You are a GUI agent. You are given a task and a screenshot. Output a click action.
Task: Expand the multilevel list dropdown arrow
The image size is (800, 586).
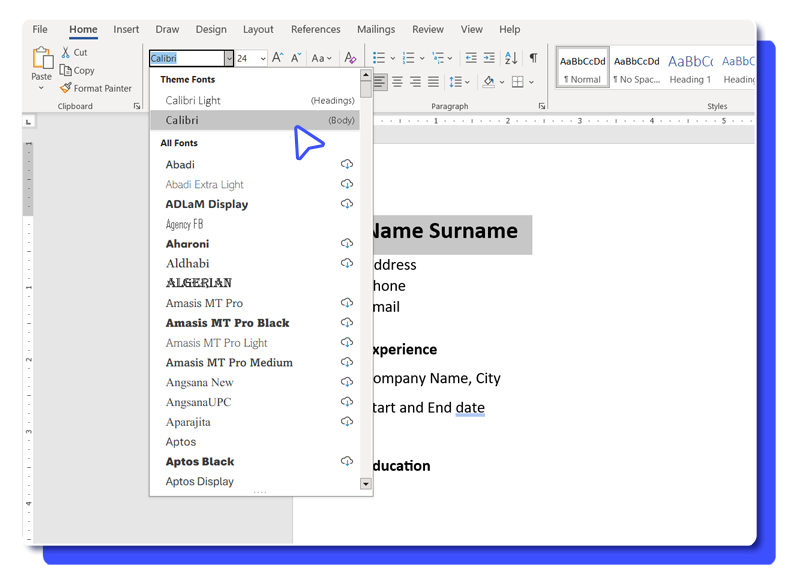(x=450, y=58)
